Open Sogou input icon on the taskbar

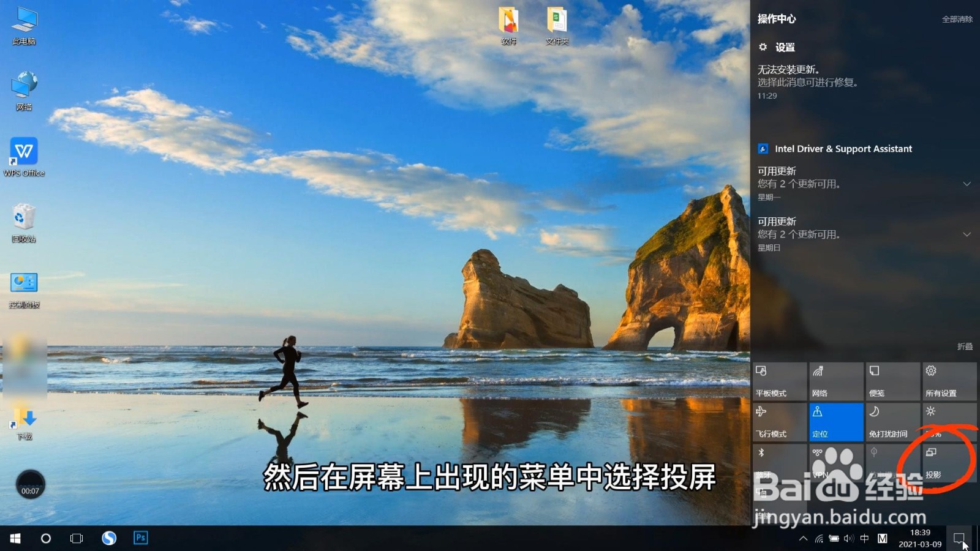108,538
